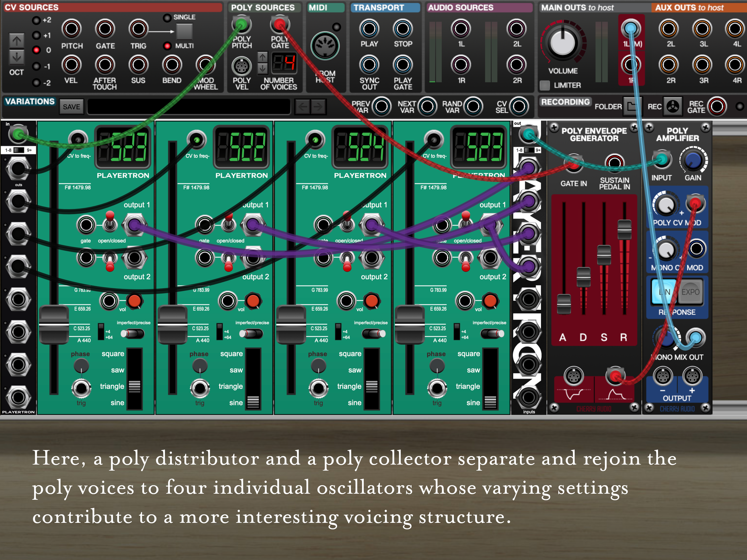The image size is (747, 560).
Task: Click the RECORDING section label
Action: (565, 102)
